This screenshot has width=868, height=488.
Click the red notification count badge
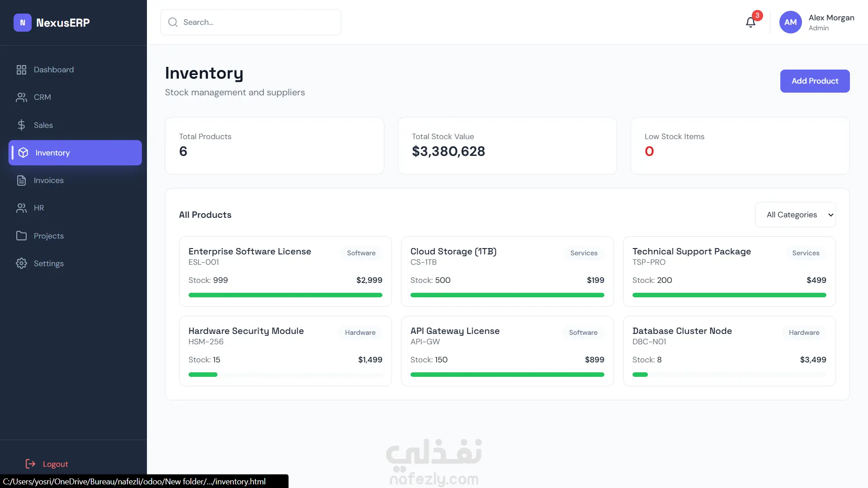tap(757, 15)
